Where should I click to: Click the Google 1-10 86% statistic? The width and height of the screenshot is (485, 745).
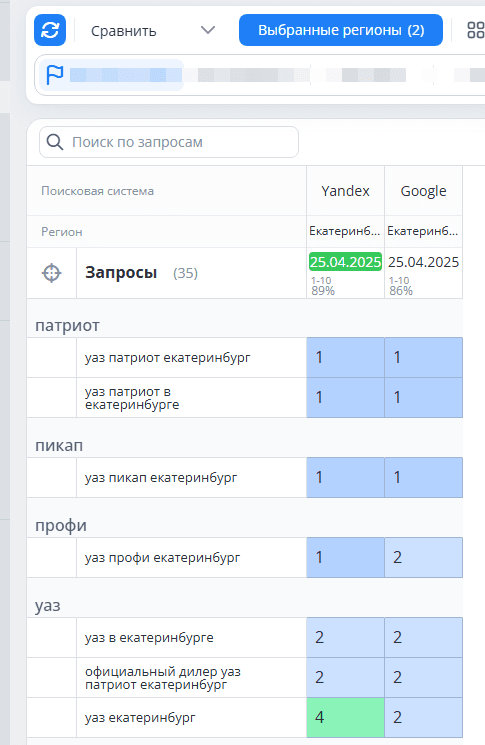tap(401, 286)
